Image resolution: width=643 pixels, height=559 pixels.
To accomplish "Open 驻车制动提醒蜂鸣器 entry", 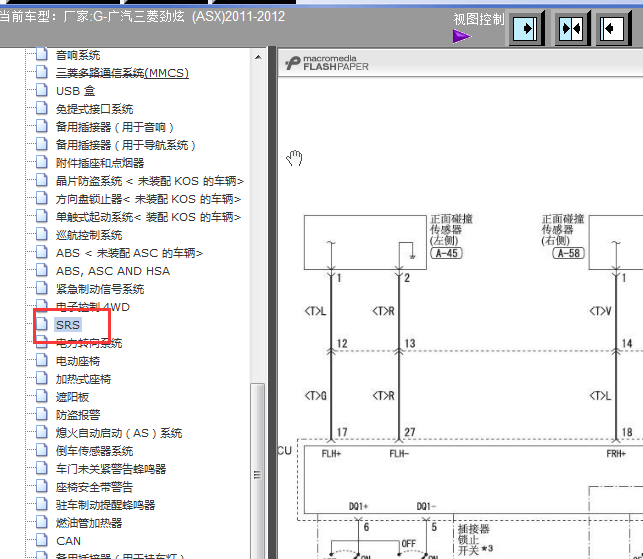I will tap(105, 505).
